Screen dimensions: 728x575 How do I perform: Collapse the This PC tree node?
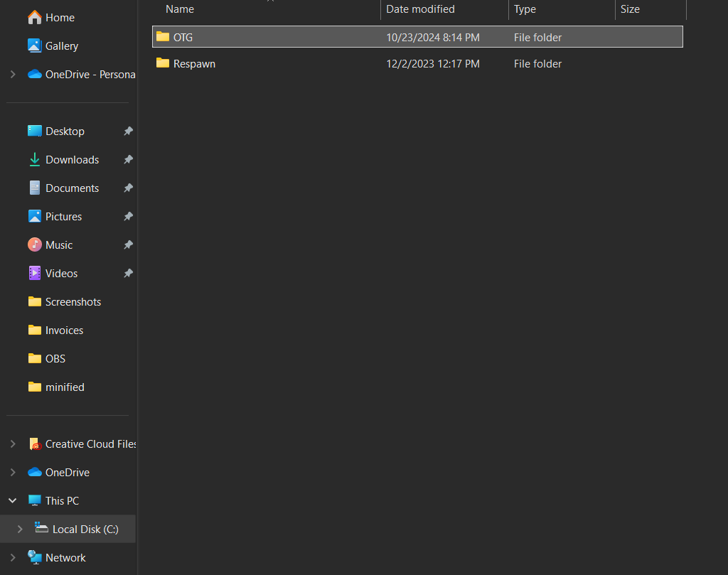click(x=13, y=500)
